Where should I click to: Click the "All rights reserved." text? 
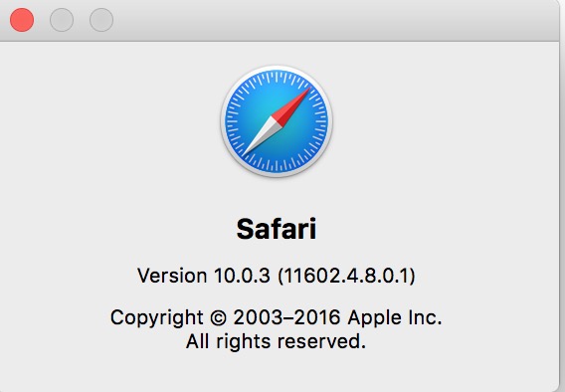[x=276, y=341]
